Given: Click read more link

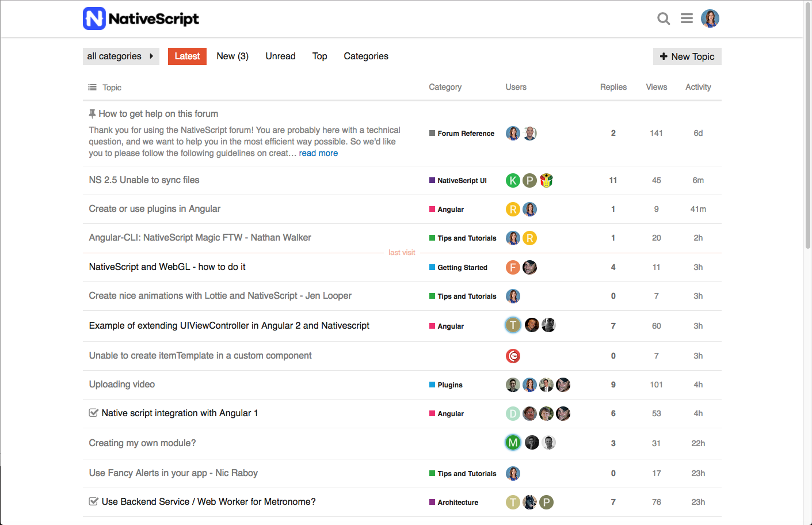Looking at the screenshot, I should pyautogui.click(x=318, y=153).
